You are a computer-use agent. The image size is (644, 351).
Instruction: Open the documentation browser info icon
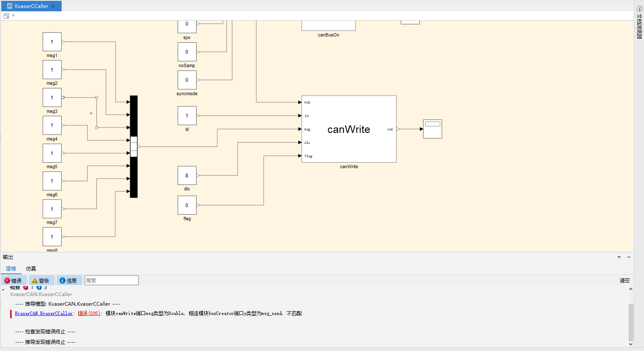tap(639, 9)
